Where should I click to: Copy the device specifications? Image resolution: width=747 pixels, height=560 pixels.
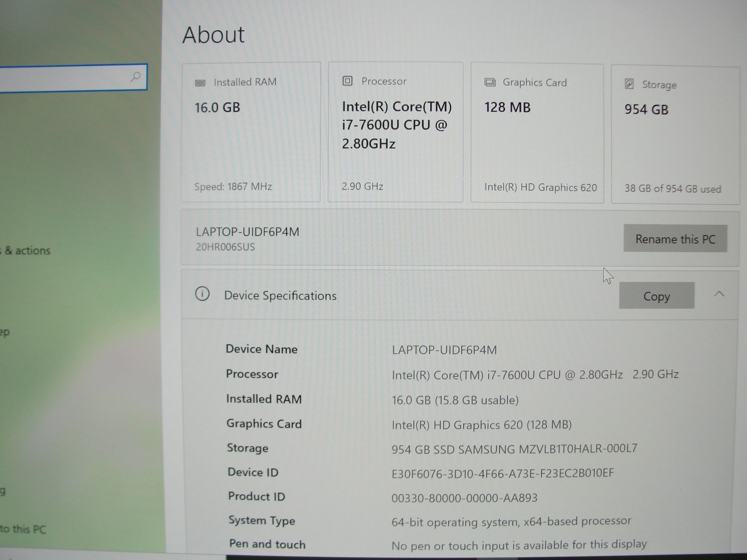656,295
